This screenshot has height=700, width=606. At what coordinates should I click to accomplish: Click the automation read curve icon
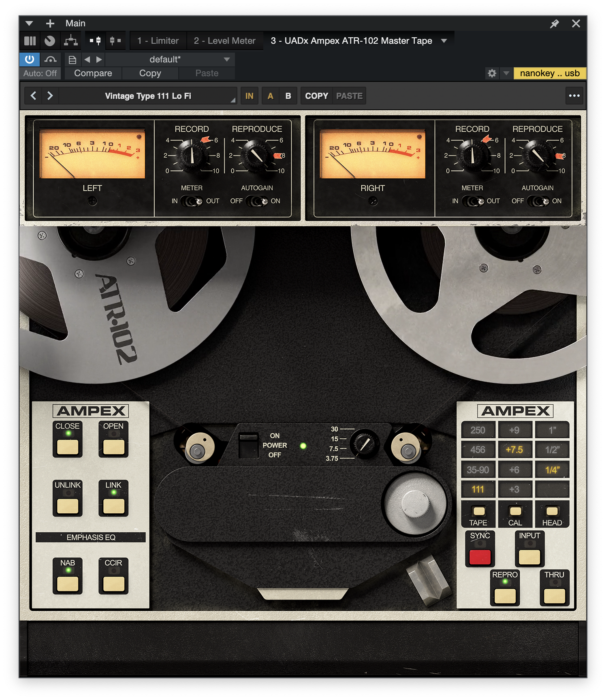click(50, 60)
